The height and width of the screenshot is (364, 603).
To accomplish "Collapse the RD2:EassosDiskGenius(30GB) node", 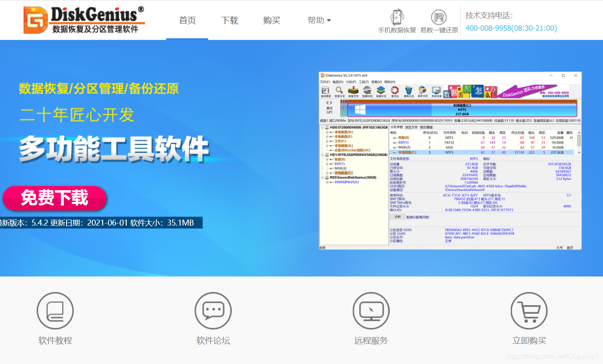I will (322, 178).
